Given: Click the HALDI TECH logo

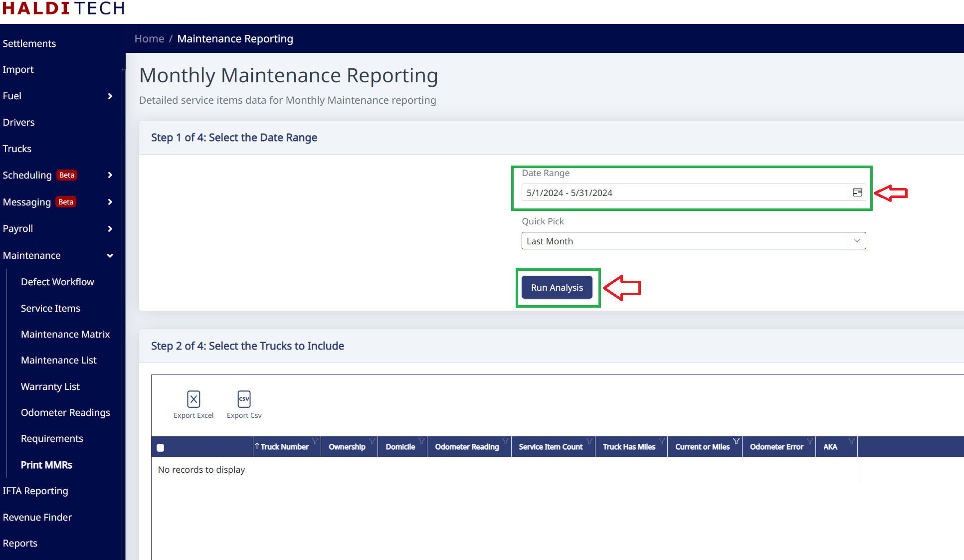Looking at the screenshot, I should pyautogui.click(x=63, y=8).
